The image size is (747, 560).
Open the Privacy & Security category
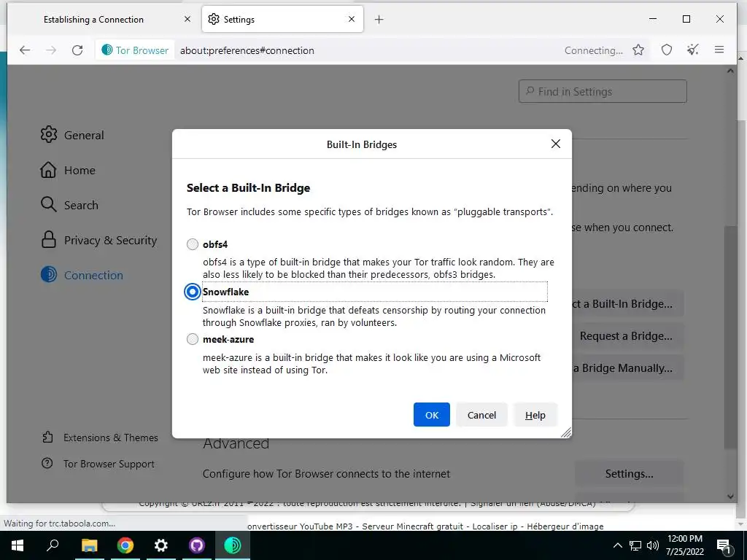[98, 240]
